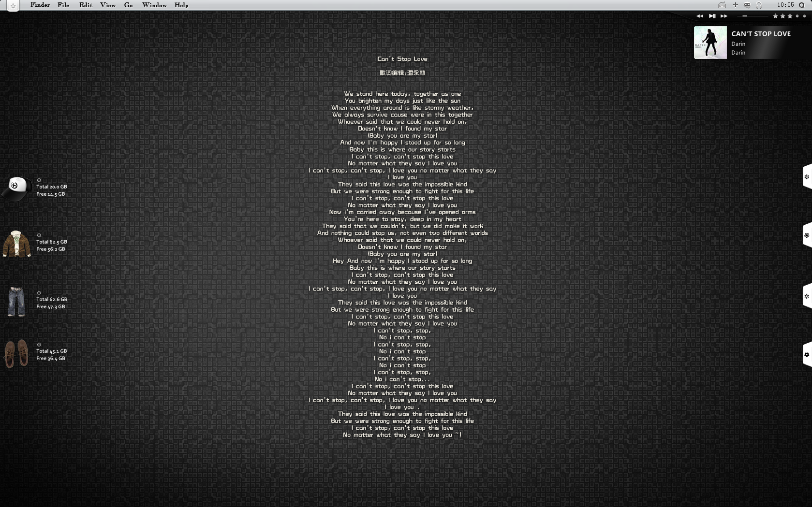Screen dimensions: 812x507
Task: Click the Chinese lyrics editor credit line
Action: (x=402, y=73)
